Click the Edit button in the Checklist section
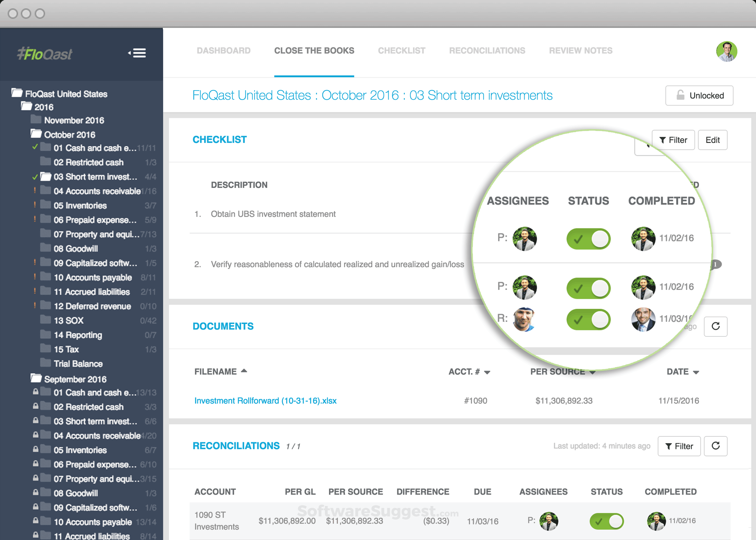756x540 pixels. click(712, 140)
